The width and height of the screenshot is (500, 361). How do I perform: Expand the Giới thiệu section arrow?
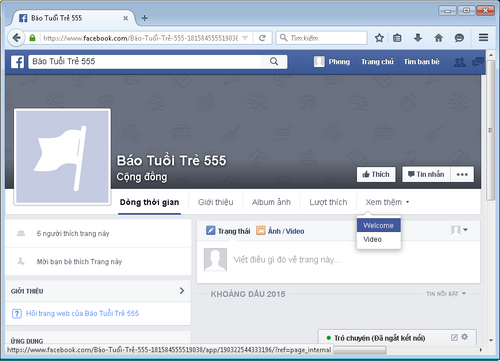pos(182,291)
